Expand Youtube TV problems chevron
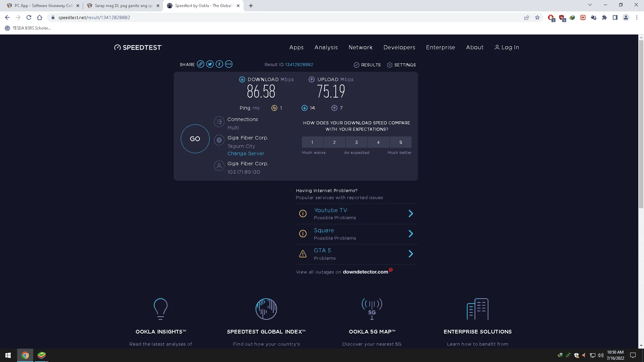644x362 pixels. (411, 214)
